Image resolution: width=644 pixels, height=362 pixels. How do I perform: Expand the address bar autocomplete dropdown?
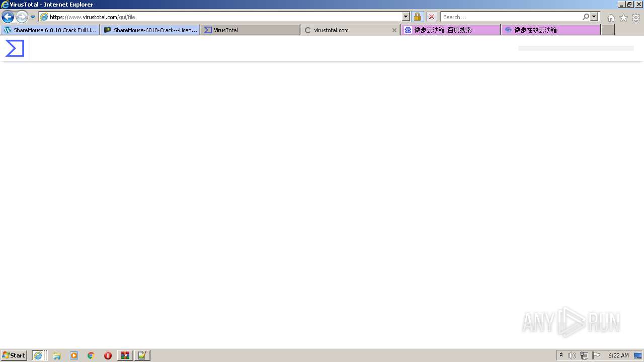tap(406, 17)
